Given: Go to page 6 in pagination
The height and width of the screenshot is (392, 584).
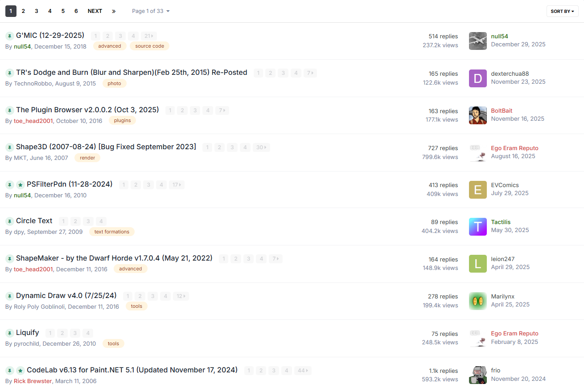Looking at the screenshot, I should point(76,11).
